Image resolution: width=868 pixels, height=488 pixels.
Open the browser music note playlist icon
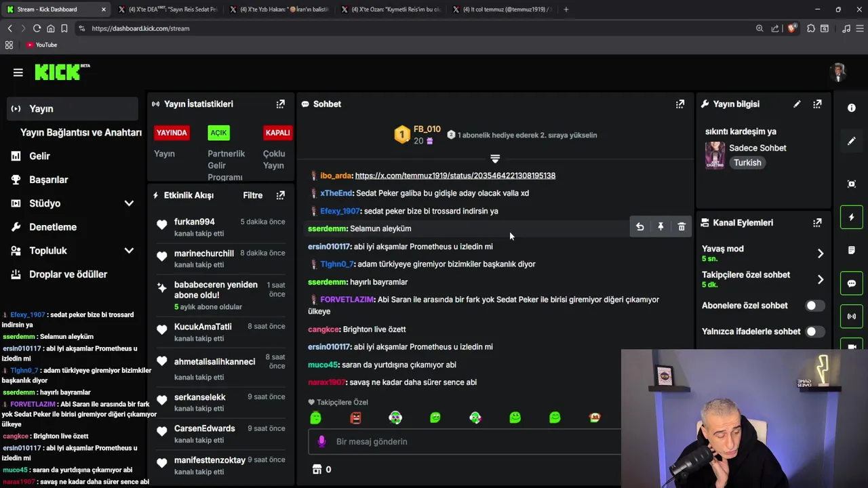(x=846, y=28)
